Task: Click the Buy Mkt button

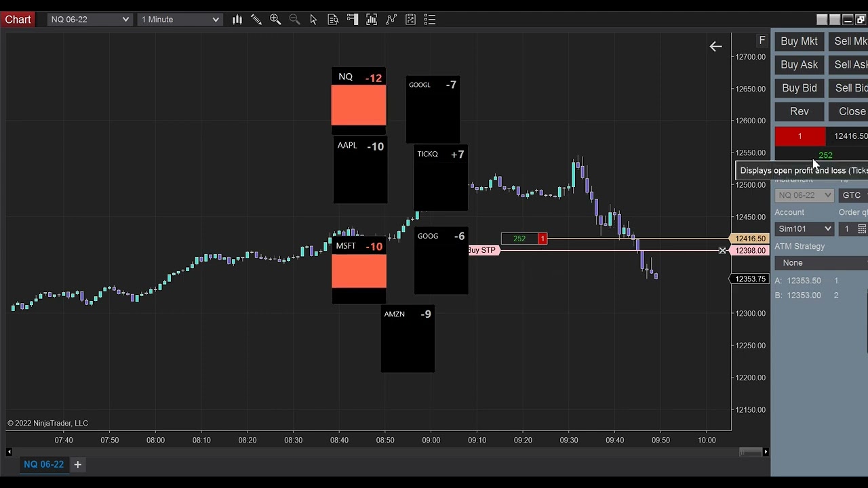Action: pyautogui.click(x=800, y=41)
